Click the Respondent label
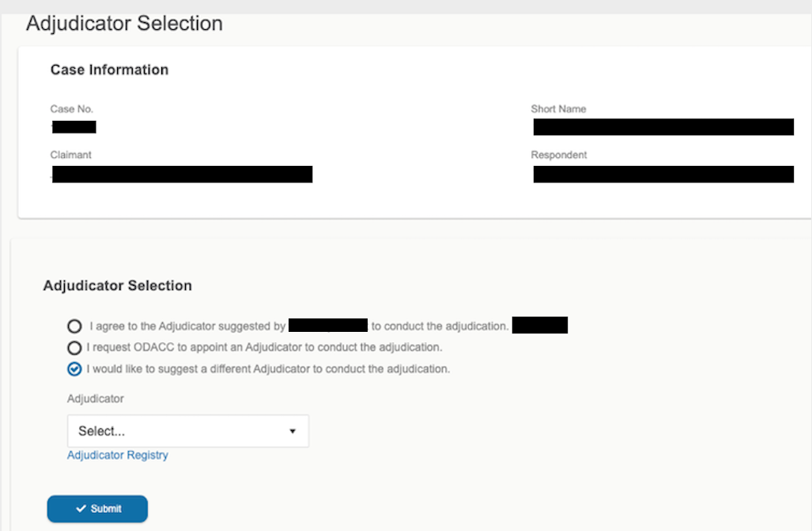 point(558,155)
